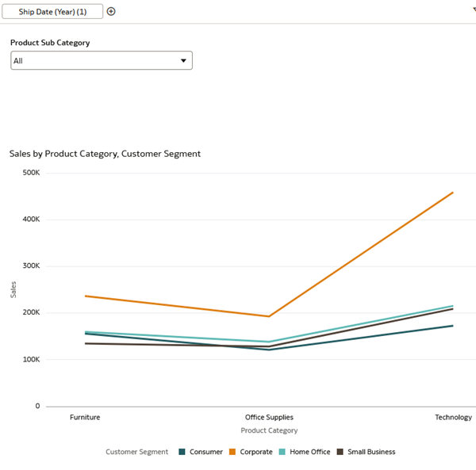The height and width of the screenshot is (470, 476).
Task: Click the Sales y-axis title
Action: click(x=13, y=289)
